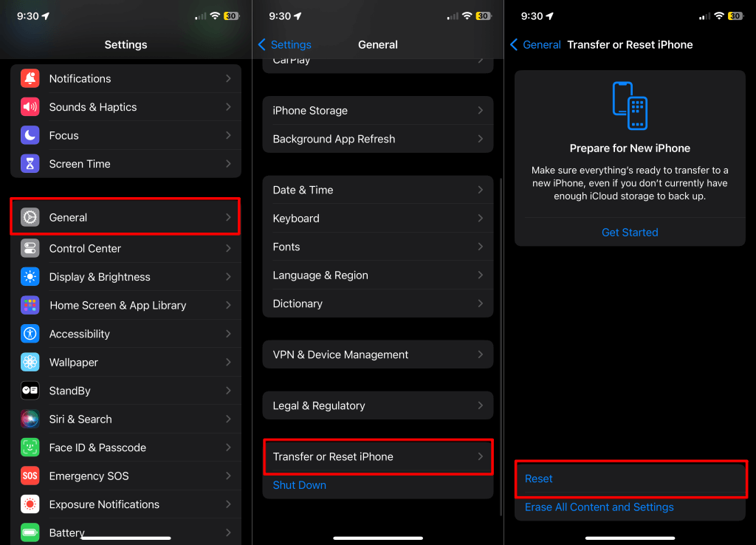Open the Dictionary row
This screenshot has height=545, width=756.
pos(378,304)
